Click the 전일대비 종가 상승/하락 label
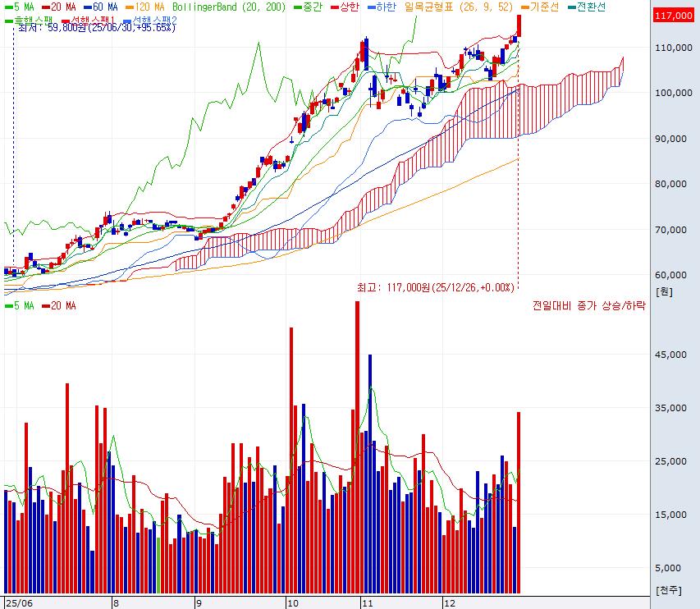The width and height of the screenshot is (700, 609). pos(588,306)
